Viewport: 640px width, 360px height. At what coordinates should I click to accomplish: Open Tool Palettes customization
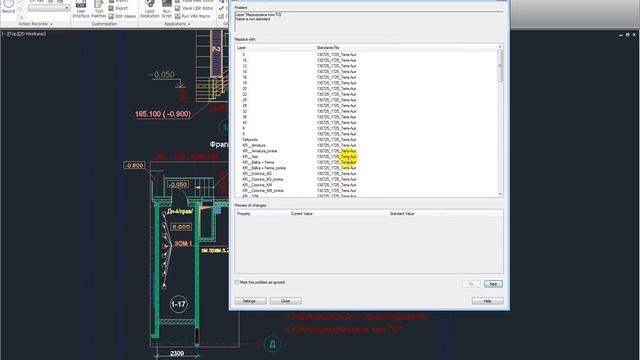point(99,9)
